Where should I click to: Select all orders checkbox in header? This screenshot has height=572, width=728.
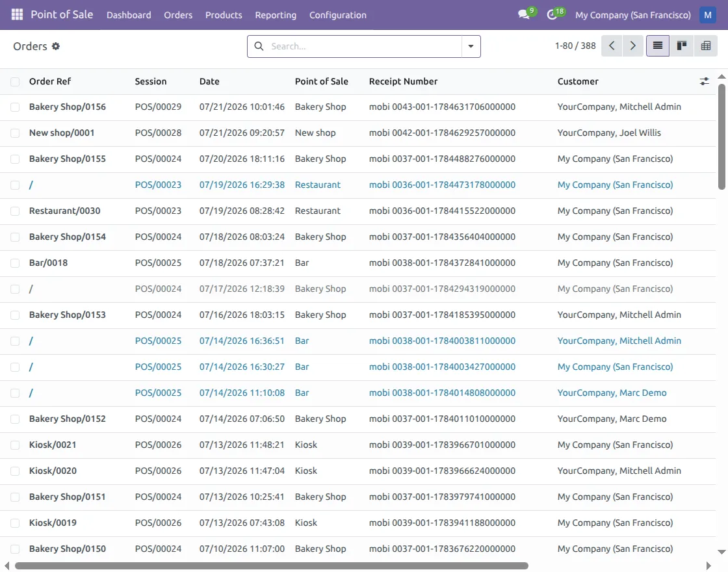point(15,82)
